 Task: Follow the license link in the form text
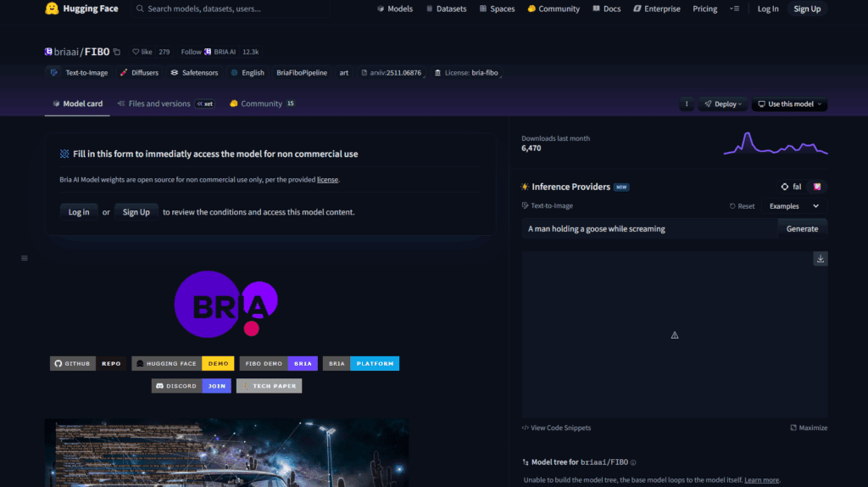pos(327,180)
